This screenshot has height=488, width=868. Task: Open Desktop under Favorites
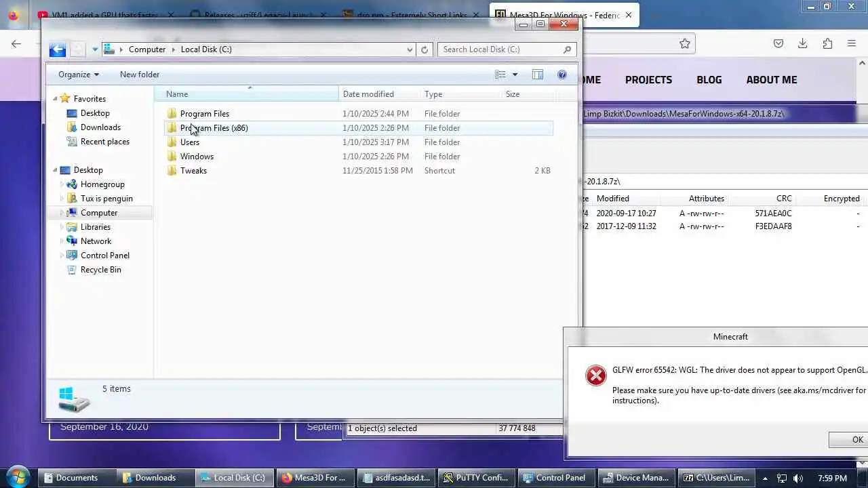[x=95, y=113]
